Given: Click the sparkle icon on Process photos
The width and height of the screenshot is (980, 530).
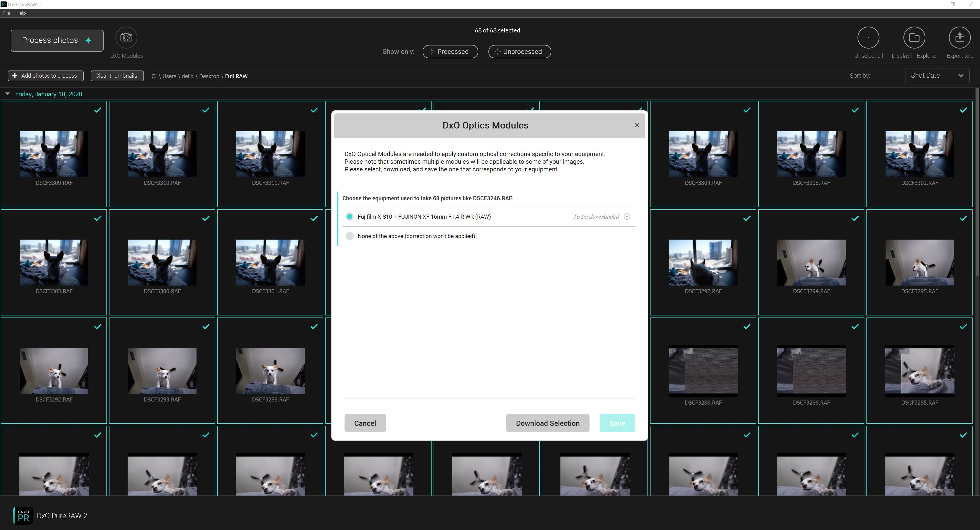Looking at the screenshot, I should point(88,40).
